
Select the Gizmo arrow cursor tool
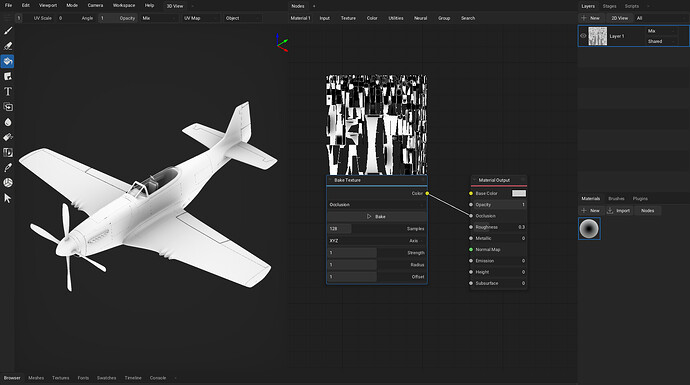(8, 198)
